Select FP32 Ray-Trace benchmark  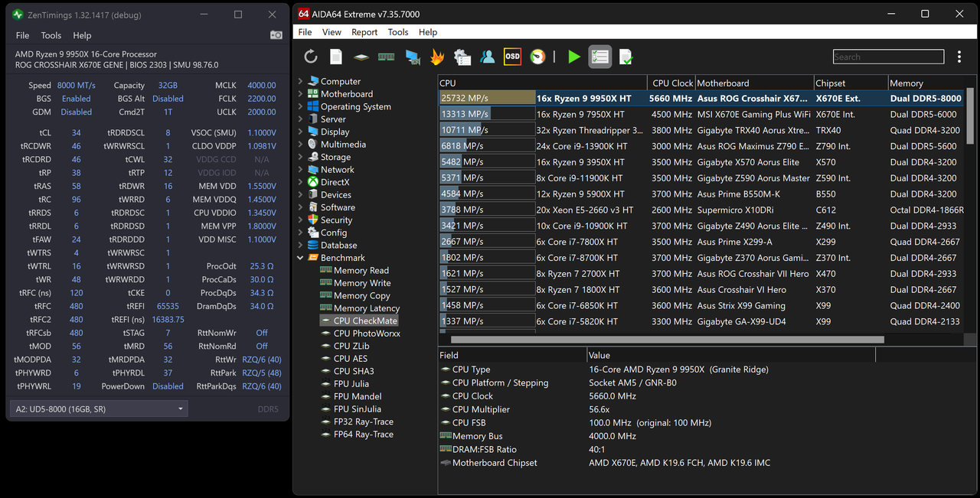(364, 422)
